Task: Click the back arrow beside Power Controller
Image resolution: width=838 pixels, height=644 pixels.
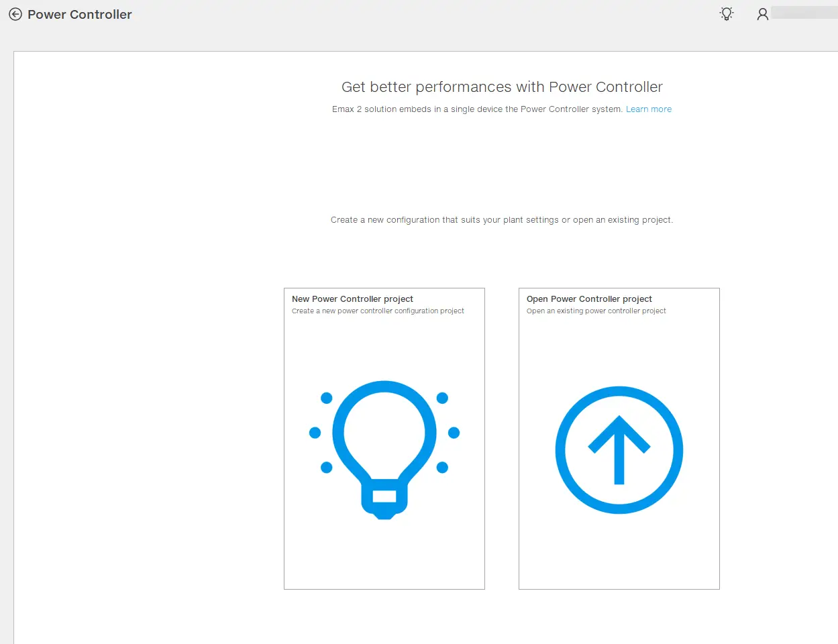Action: pos(15,14)
